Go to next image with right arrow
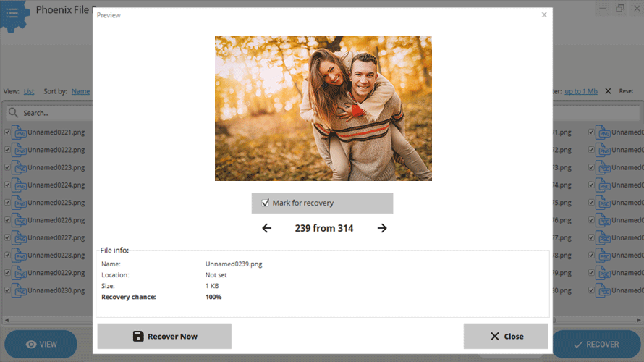Image resolution: width=644 pixels, height=362 pixels. [382, 228]
